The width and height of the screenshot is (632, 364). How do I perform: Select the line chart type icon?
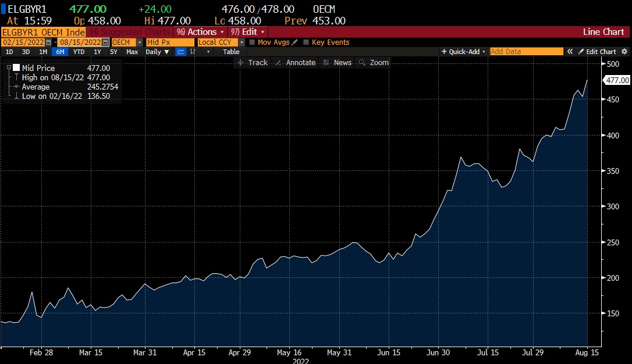[x=181, y=52]
